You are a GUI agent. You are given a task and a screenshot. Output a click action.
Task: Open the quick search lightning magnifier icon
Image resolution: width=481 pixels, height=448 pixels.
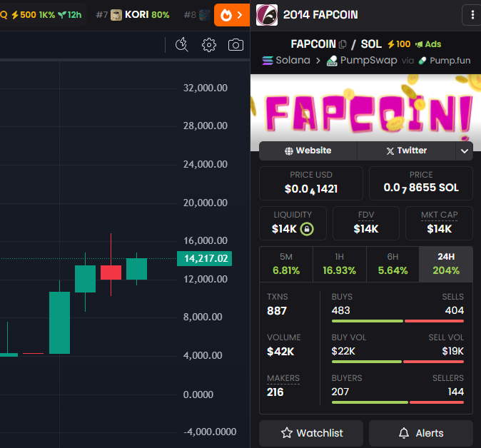[181, 45]
